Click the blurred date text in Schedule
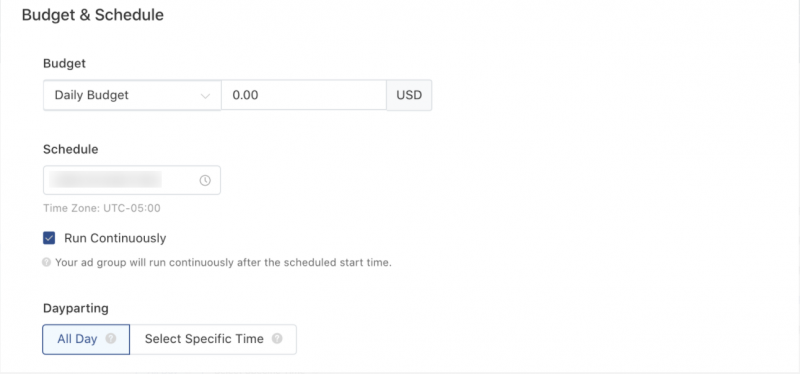This screenshot has height=374, width=800. pos(106,180)
